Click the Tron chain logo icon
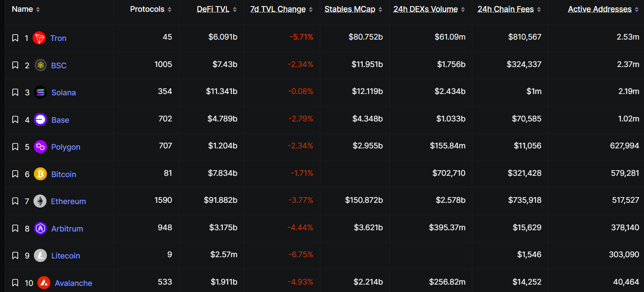Viewport: 644px width, 292px height. (x=39, y=38)
